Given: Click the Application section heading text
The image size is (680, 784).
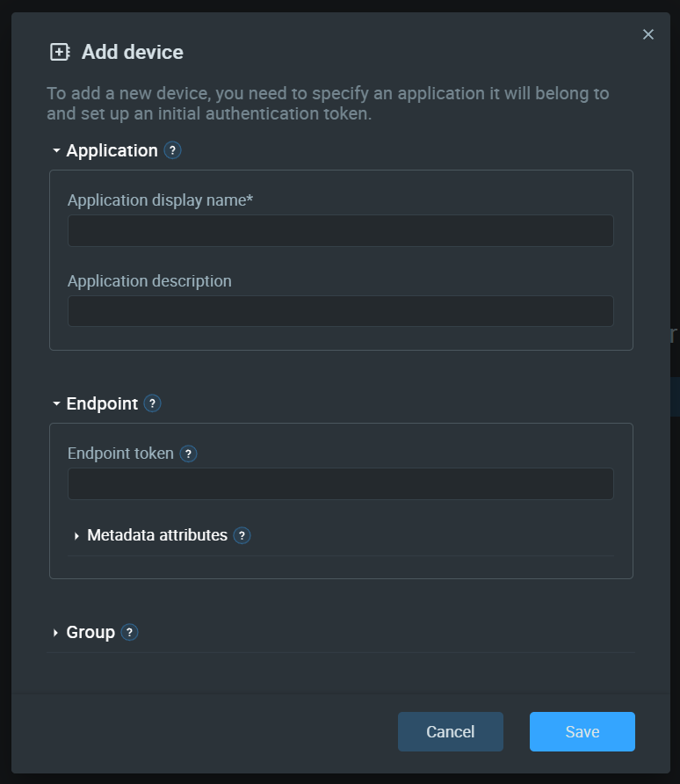Looking at the screenshot, I should [x=112, y=150].
